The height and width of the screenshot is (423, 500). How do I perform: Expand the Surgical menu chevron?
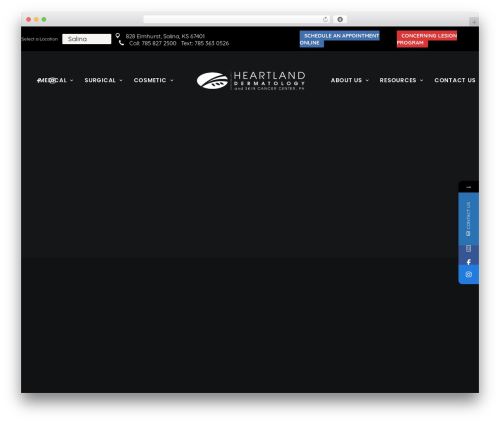click(x=121, y=80)
